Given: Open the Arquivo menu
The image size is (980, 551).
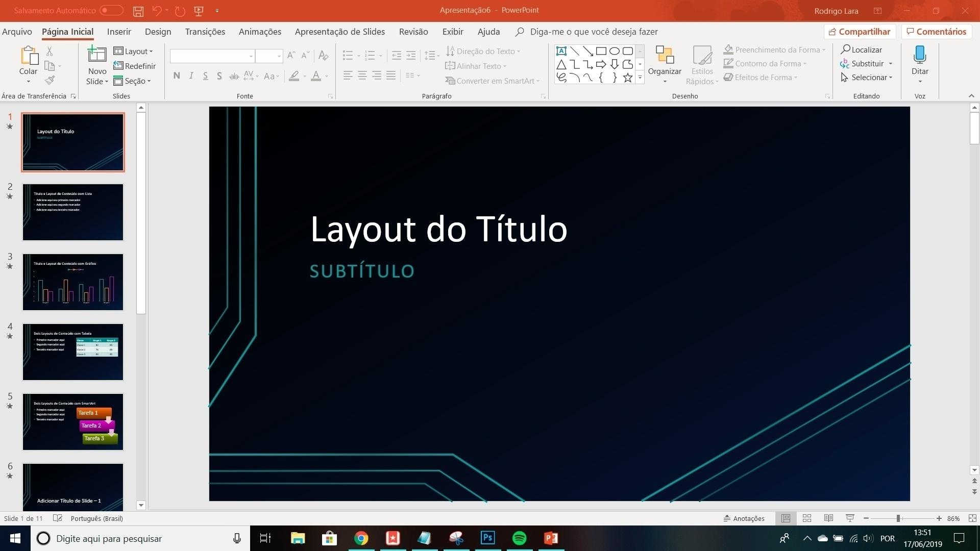Looking at the screenshot, I should pos(17,32).
